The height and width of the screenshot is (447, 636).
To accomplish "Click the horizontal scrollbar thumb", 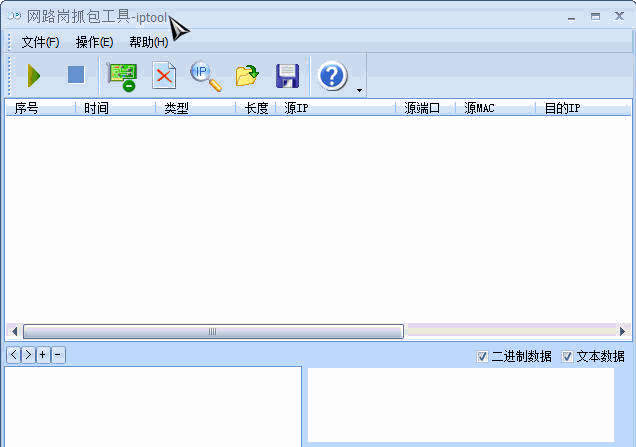I will coord(213,331).
